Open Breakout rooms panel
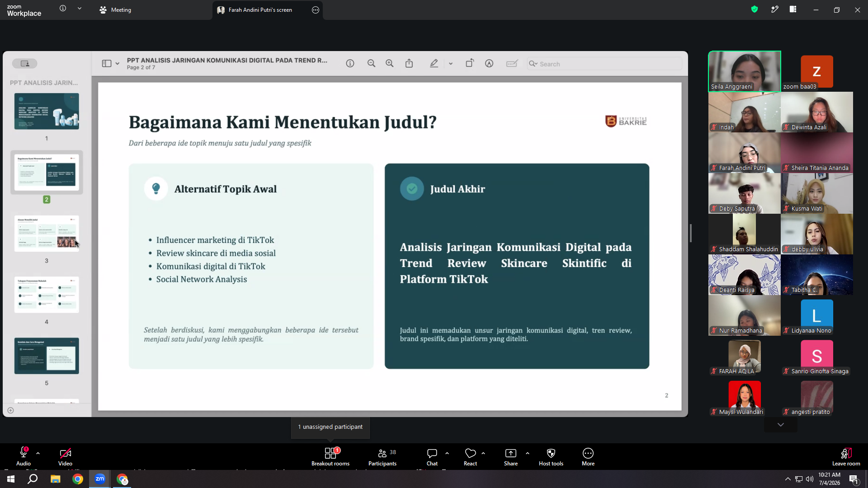The height and width of the screenshot is (488, 868). pyautogui.click(x=330, y=456)
